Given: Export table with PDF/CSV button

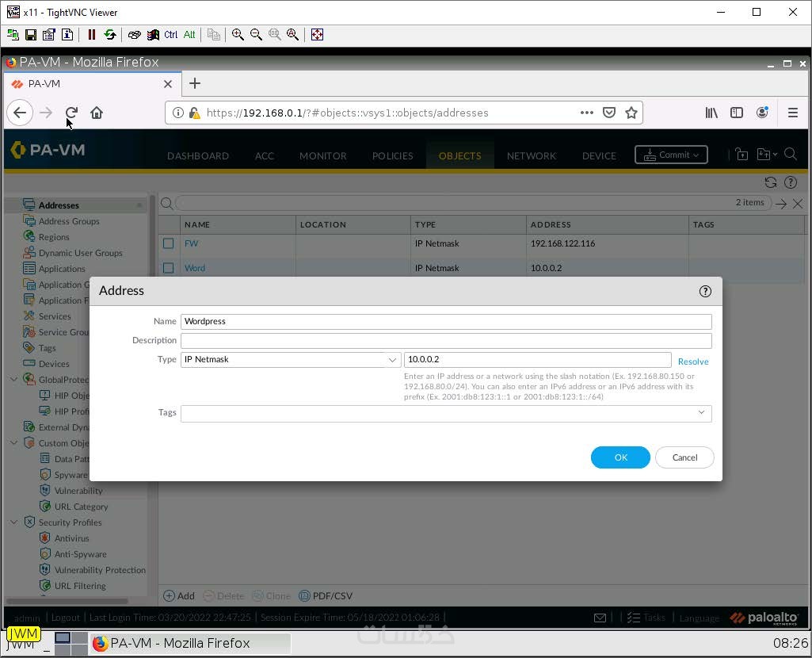Looking at the screenshot, I should pyautogui.click(x=326, y=596).
